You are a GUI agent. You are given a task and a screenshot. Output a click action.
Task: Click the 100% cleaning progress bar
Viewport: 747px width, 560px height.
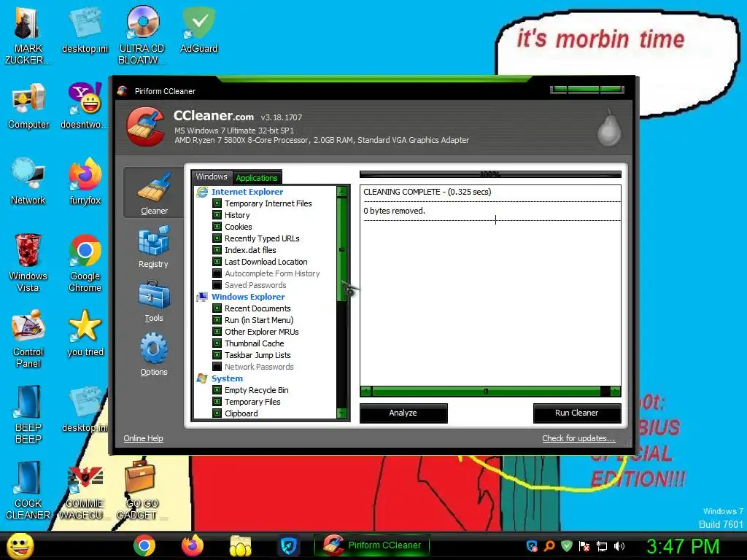490,174
